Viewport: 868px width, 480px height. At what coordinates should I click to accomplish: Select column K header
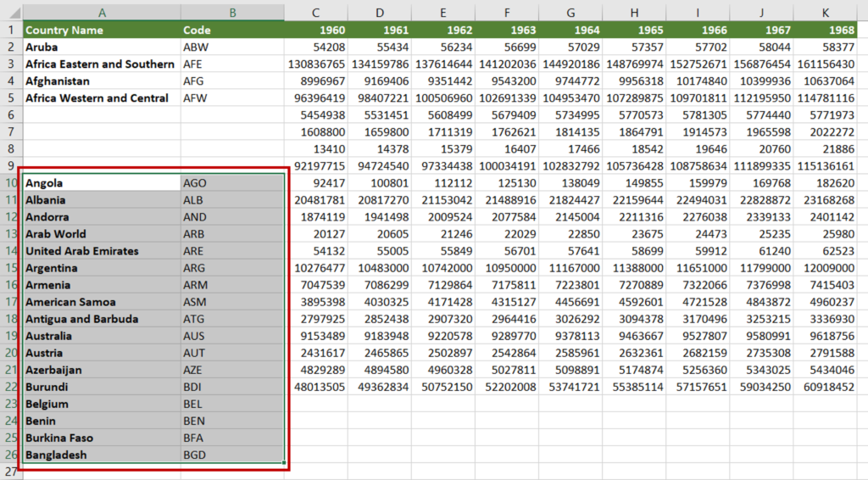click(825, 12)
